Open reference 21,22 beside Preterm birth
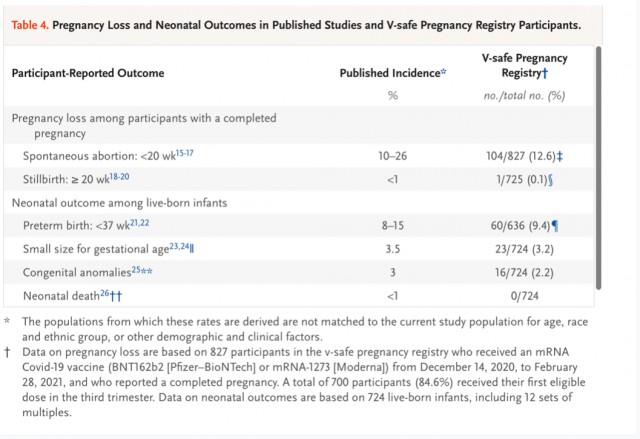 [x=140, y=223]
